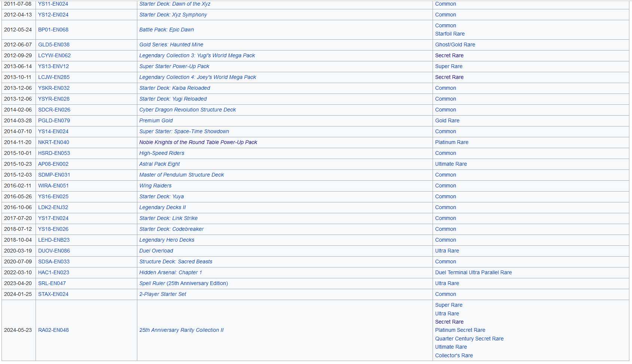Open card number LCYW-EN062

tap(54, 55)
